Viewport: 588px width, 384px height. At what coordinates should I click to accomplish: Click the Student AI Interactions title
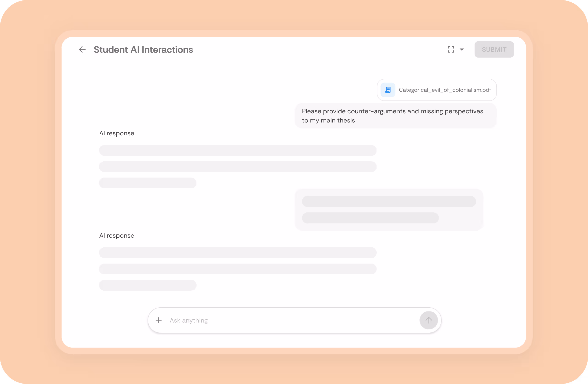click(x=143, y=50)
